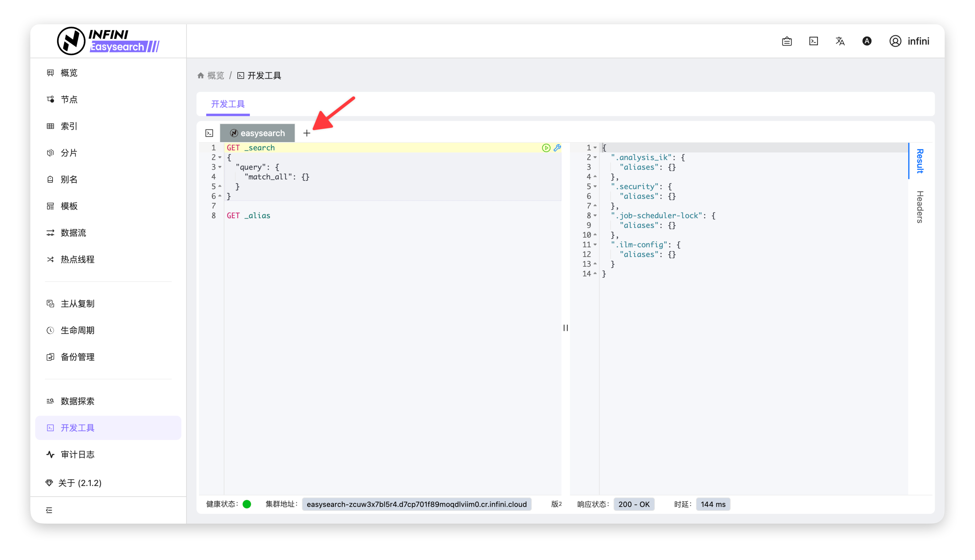
Task: Open the language translate icon in header
Action: pyautogui.click(x=840, y=41)
